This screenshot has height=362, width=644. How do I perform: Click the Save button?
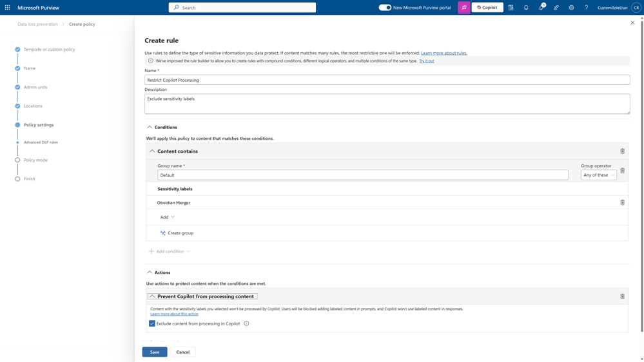pos(155,352)
